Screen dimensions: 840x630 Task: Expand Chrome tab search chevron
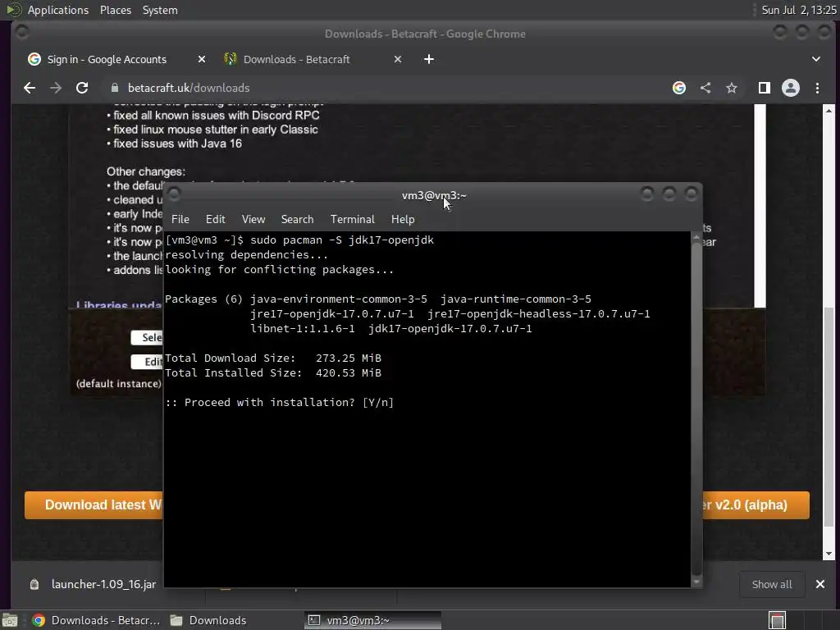(x=816, y=59)
